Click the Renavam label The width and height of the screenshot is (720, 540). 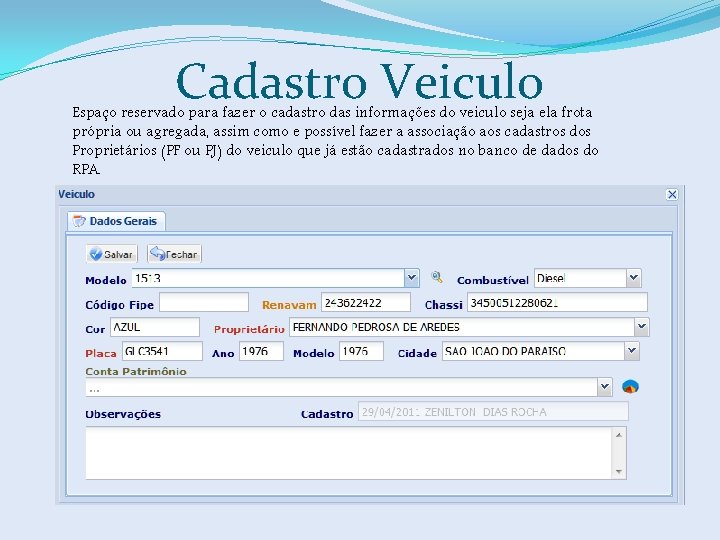(289, 305)
